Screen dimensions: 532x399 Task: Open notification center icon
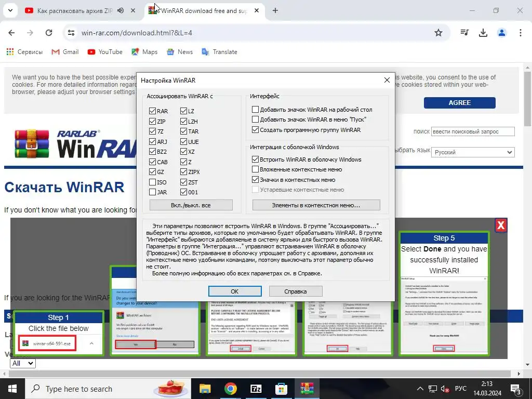(516, 390)
